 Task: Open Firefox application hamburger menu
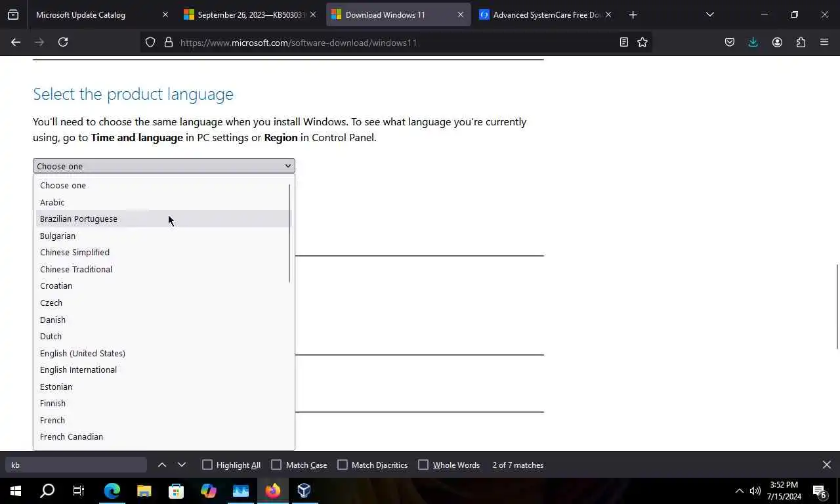click(x=824, y=42)
